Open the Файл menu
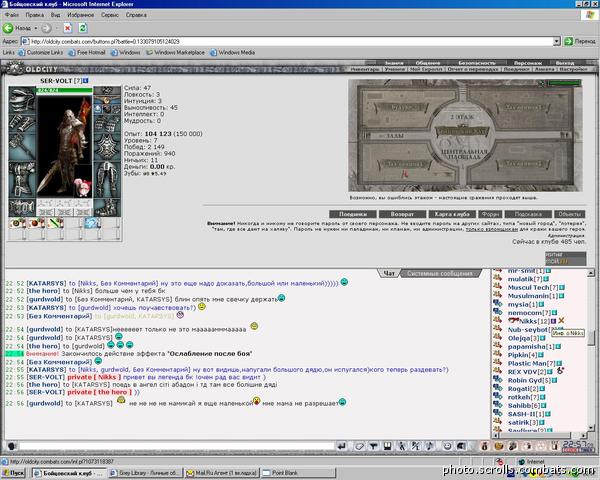The height and width of the screenshot is (480, 600). click(x=12, y=15)
